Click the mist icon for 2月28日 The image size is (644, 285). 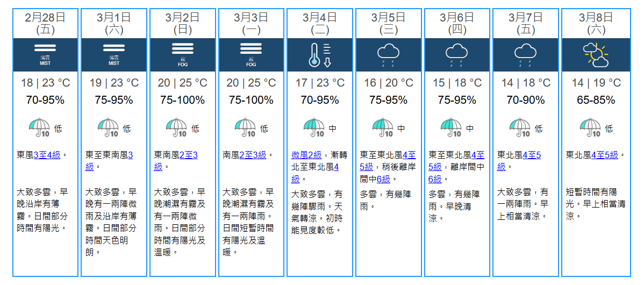[45, 54]
